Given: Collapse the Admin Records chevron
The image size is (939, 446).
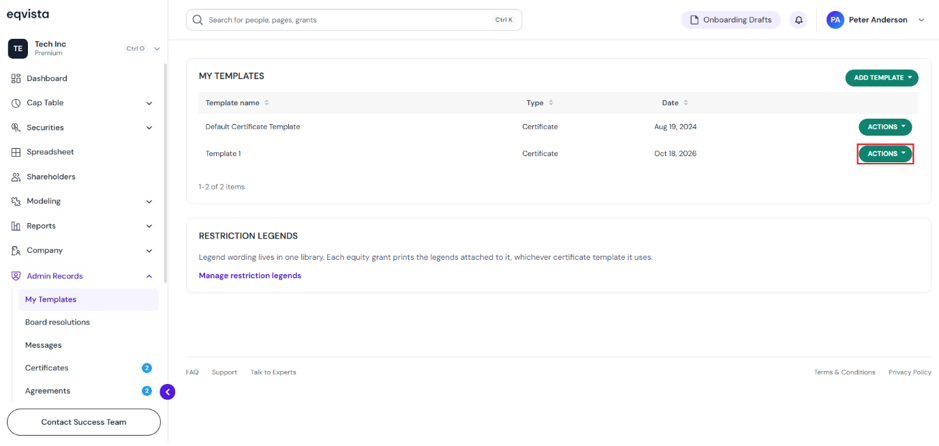Looking at the screenshot, I should [x=149, y=276].
